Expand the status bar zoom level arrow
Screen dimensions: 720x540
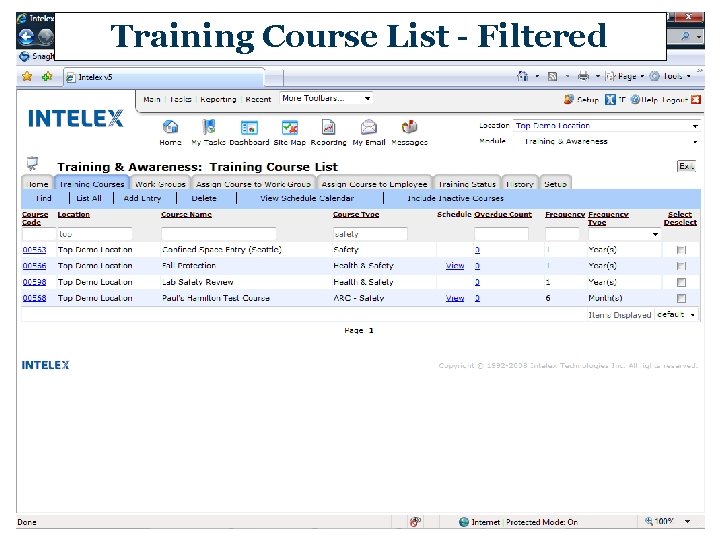(687, 521)
